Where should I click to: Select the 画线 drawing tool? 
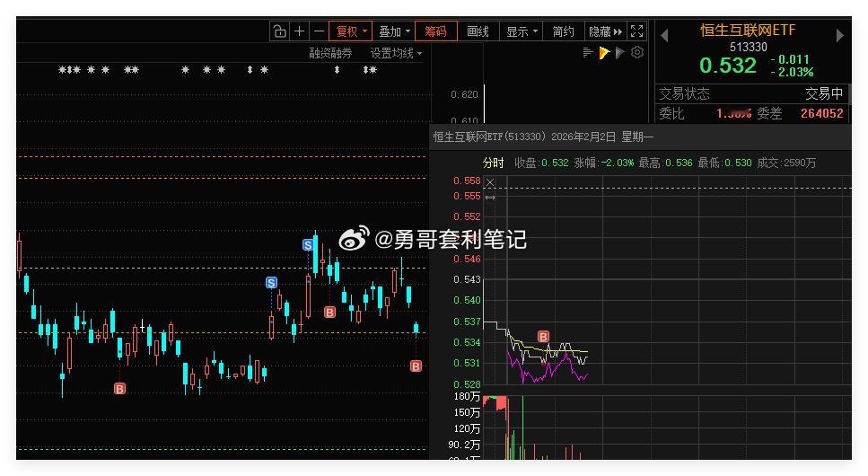(x=478, y=31)
